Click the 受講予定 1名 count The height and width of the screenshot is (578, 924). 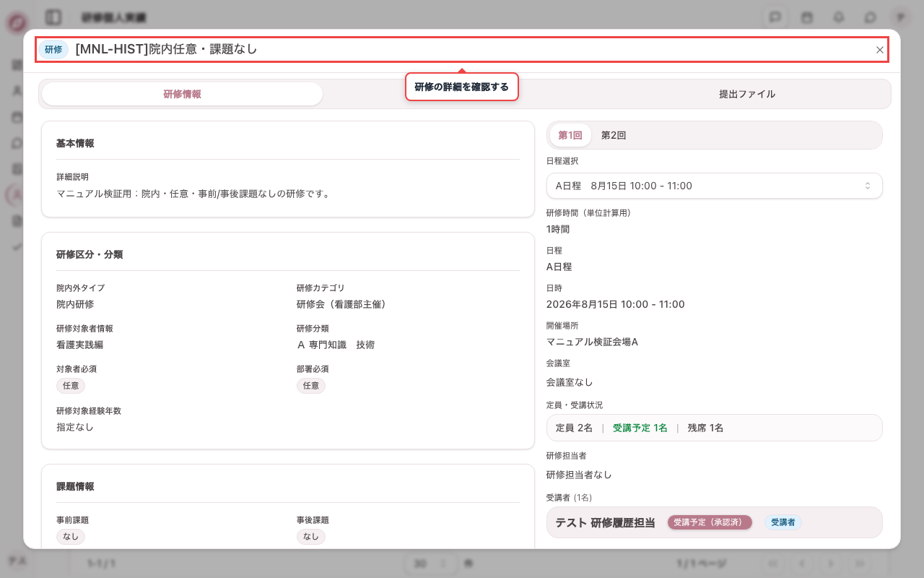[x=640, y=428]
